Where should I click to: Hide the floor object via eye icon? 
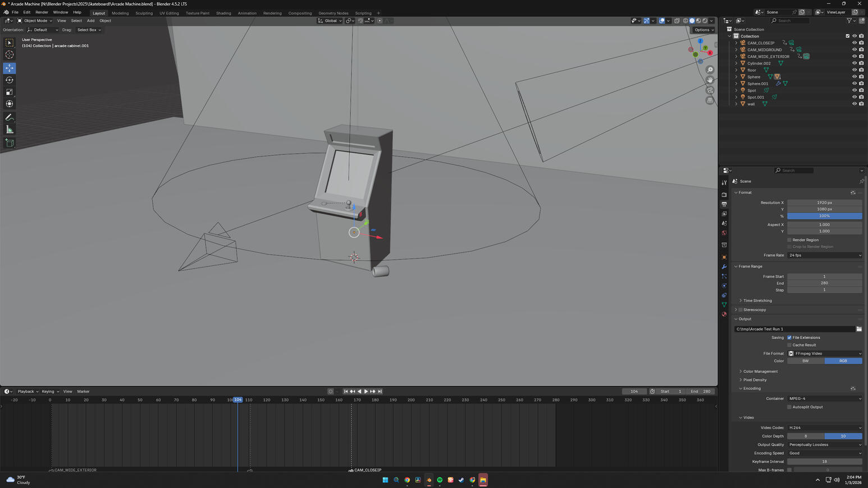tap(855, 70)
